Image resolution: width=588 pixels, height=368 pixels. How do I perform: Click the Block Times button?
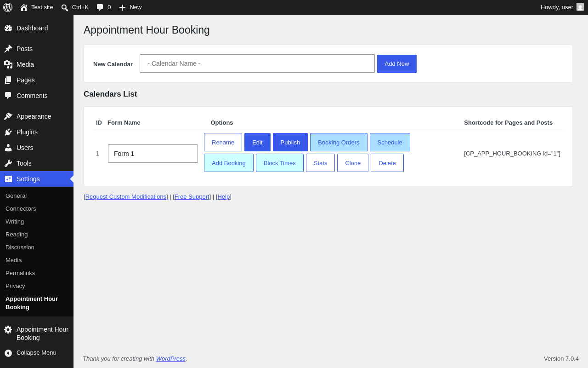[280, 163]
